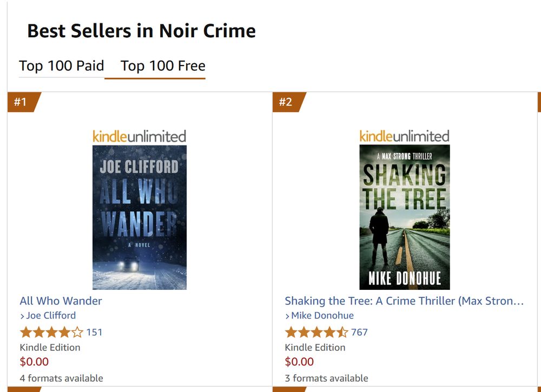541x392 pixels.
Task: Expand Mike Donohue author chevron
Action: 287,316
